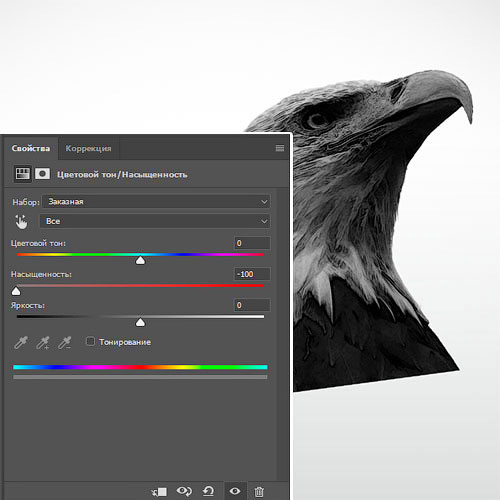The image size is (500, 500).
Task: Select the eyedropper tool
Action: pyautogui.click(x=21, y=342)
